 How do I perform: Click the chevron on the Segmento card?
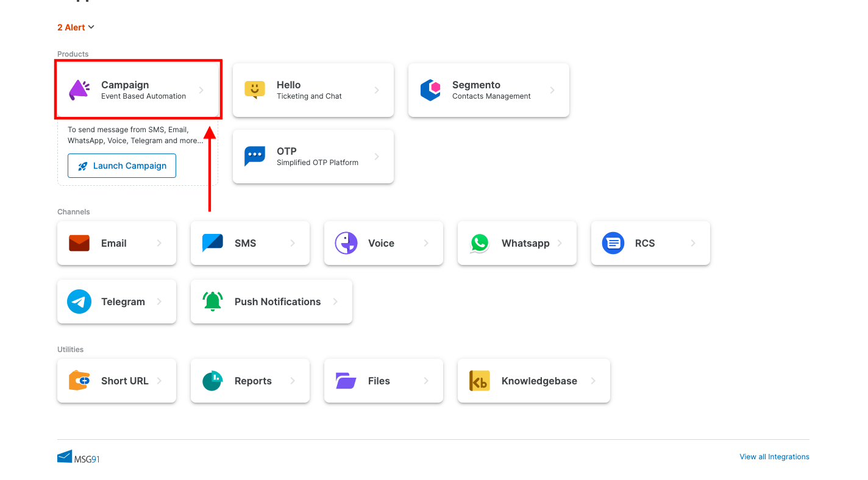click(x=552, y=90)
